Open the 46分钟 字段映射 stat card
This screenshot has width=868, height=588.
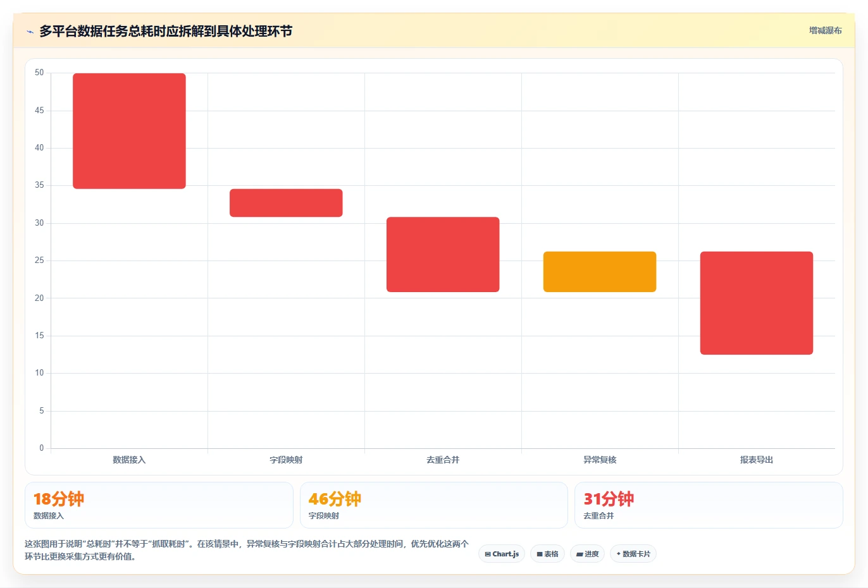click(x=434, y=505)
